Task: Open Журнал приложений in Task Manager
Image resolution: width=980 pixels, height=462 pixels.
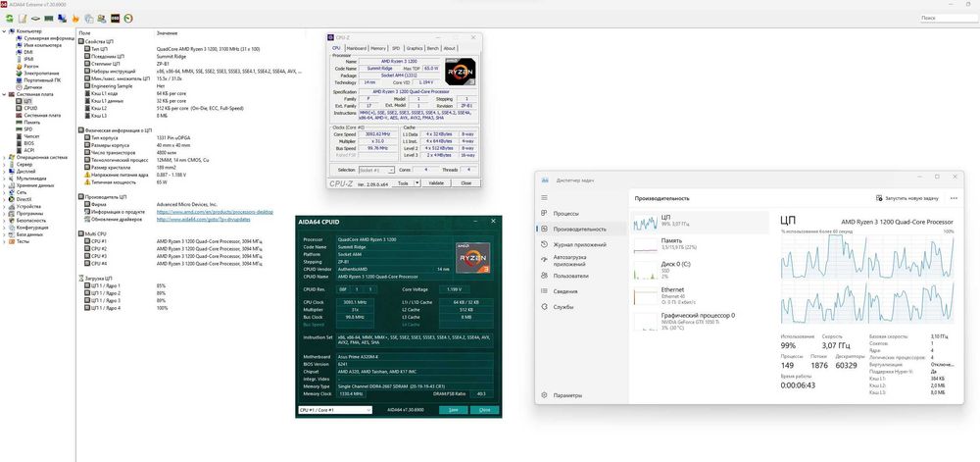Action: pos(580,244)
